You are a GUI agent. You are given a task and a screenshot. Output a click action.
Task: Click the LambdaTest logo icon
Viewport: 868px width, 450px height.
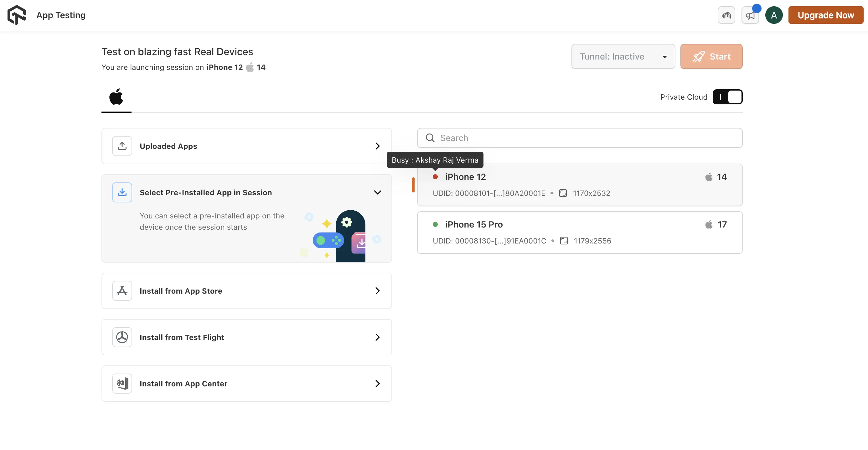(17, 15)
